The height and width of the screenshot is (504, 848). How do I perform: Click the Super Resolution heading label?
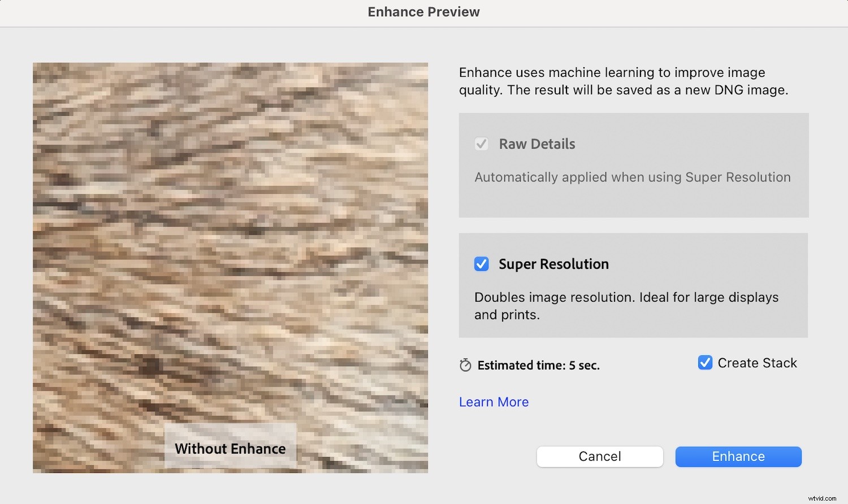pyautogui.click(x=553, y=264)
